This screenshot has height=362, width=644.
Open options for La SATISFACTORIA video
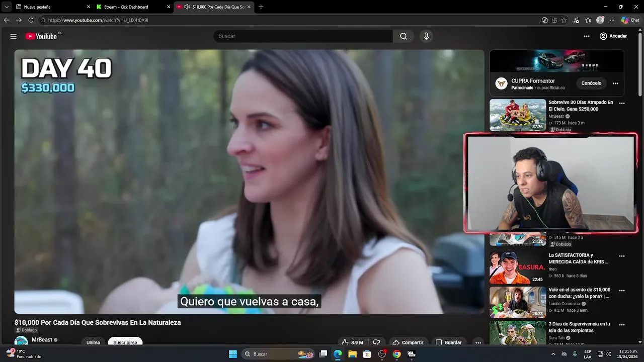622,256
